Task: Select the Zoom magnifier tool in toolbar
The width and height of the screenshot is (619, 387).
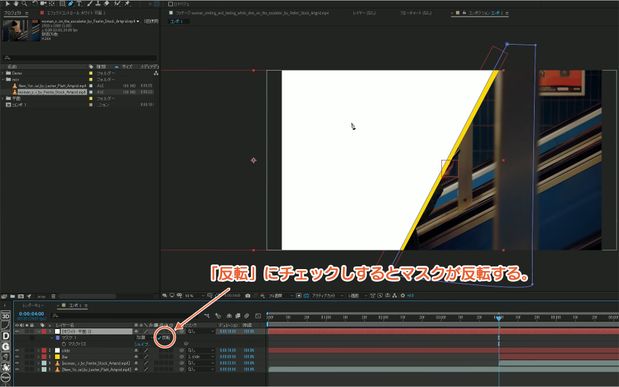Action: pyautogui.click(x=24, y=4)
